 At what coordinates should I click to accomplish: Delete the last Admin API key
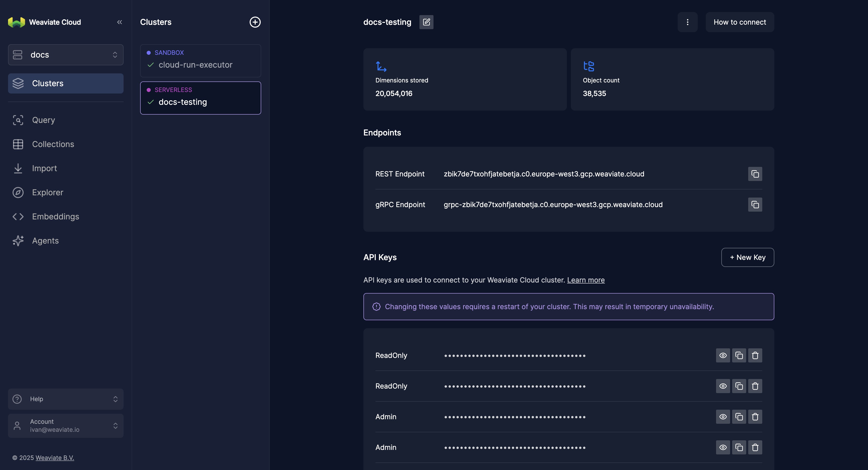coord(755,447)
